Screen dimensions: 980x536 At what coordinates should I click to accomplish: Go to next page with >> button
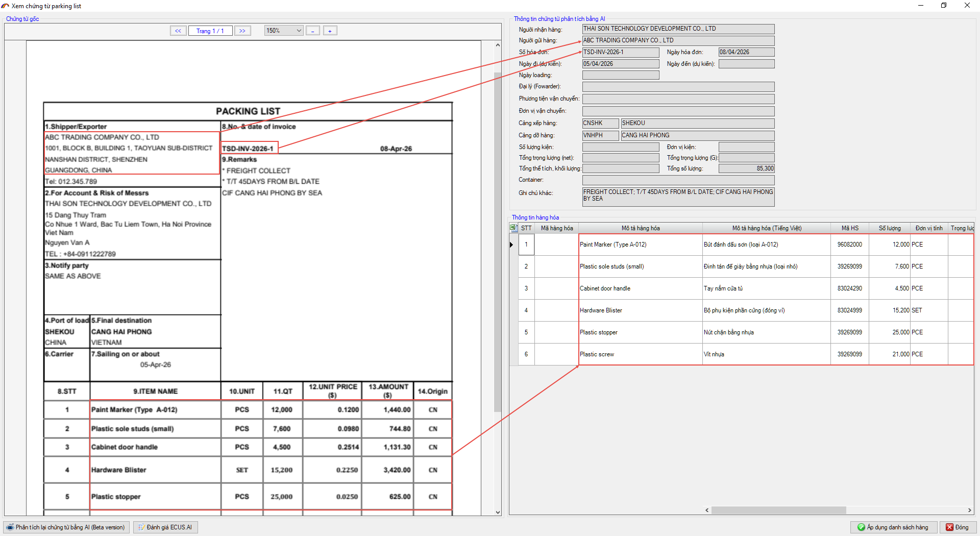[x=242, y=31]
